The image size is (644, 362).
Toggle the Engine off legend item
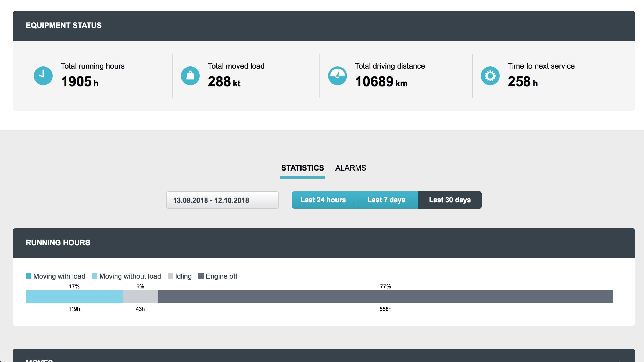click(221, 276)
